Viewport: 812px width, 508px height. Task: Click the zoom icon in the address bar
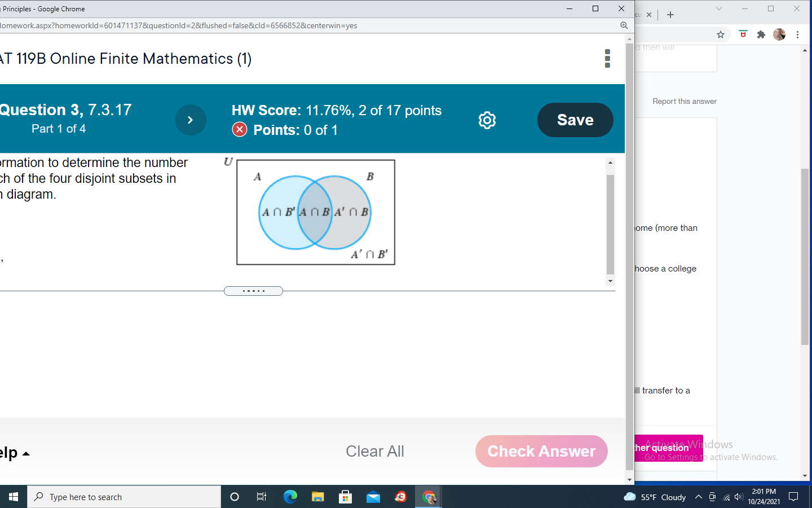click(624, 25)
